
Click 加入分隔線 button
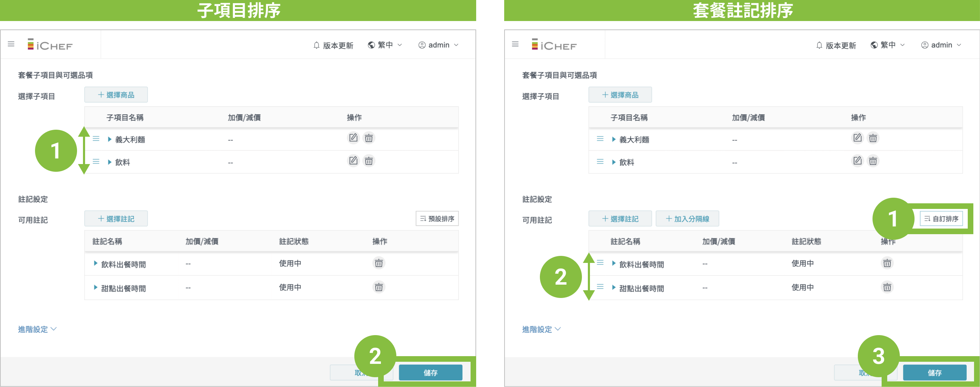click(x=687, y=219)
